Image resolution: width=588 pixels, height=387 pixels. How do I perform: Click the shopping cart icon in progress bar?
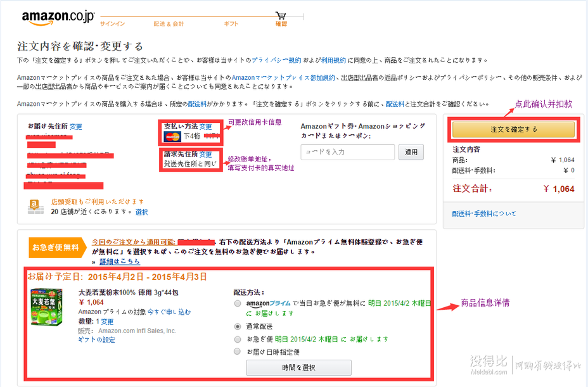pyautogui.click(x=281, y=15)
